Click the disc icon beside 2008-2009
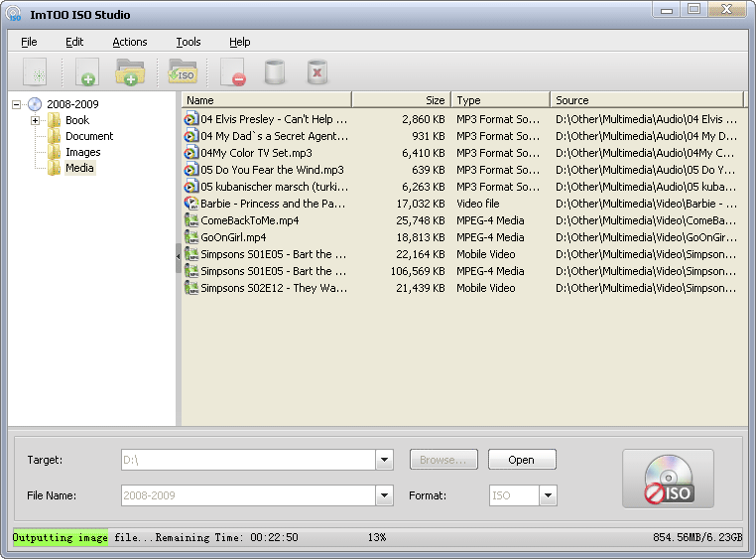Screen dimensions: 756x559 tap(35, 104)
